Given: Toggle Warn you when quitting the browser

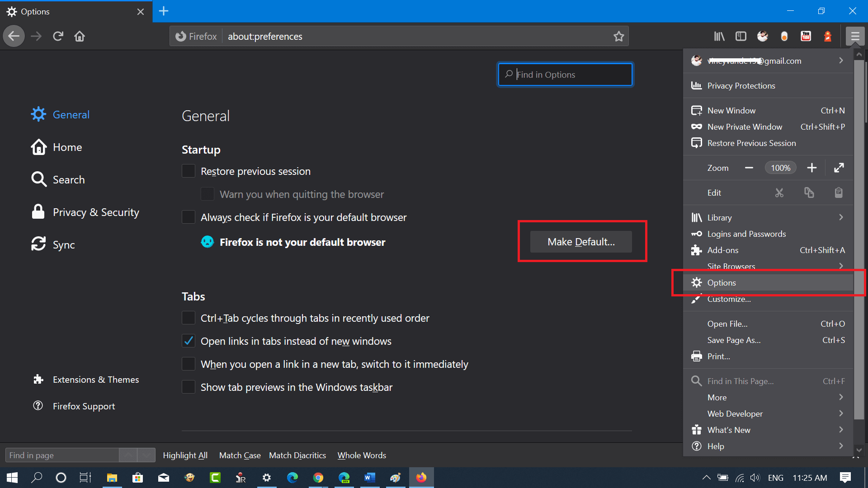Looking at the screenshot, I should (208, 194).
